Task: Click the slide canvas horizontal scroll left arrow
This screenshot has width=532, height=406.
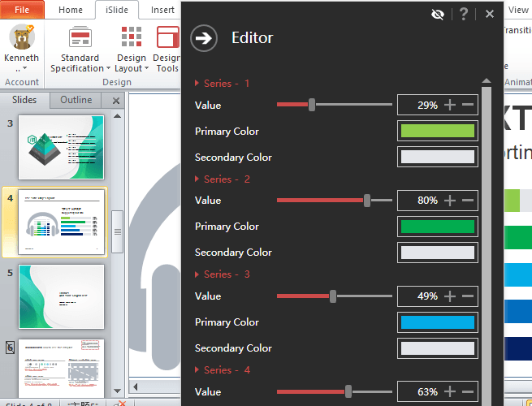Action: [136, 387]
